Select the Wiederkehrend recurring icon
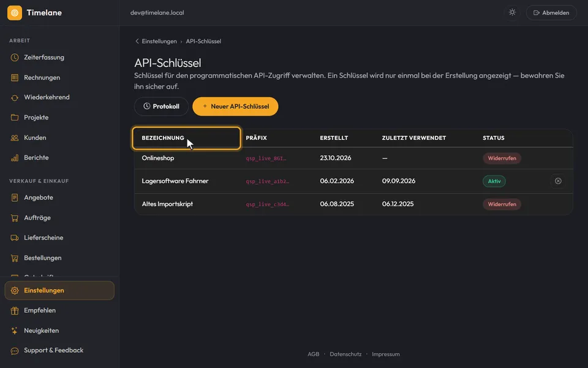The width and height of the screenshot is (588, 368). [15, 98]
